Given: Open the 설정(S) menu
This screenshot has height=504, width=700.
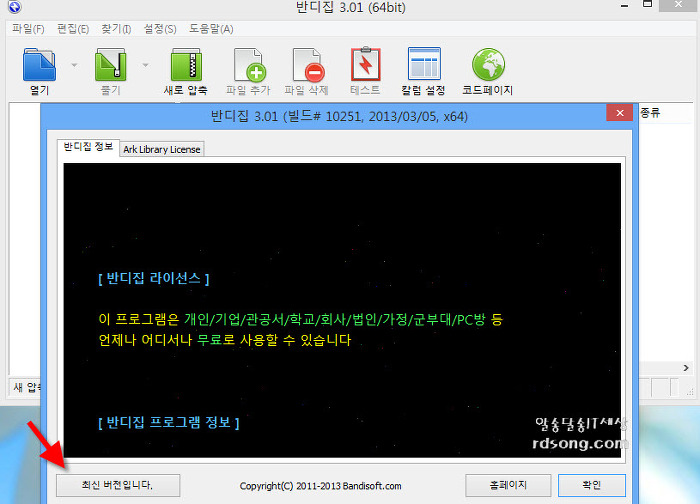Looking at the screenshot, I should pos(159,28).
